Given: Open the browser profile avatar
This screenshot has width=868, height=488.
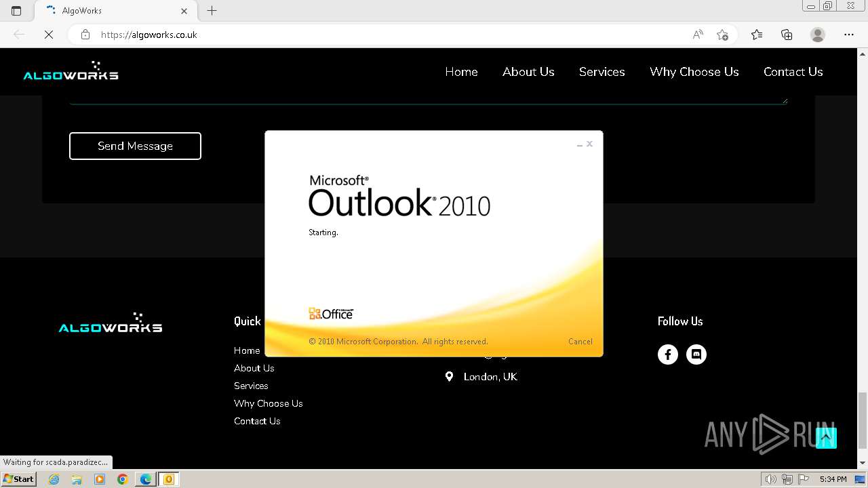Looking at the screenshot, I should click(818, 35).
